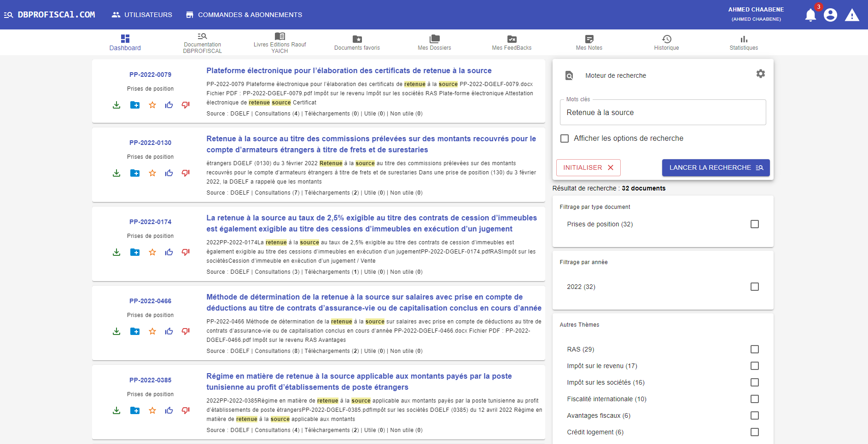Click the user account avatar icon
868x444 pixels.
point(830,15)
